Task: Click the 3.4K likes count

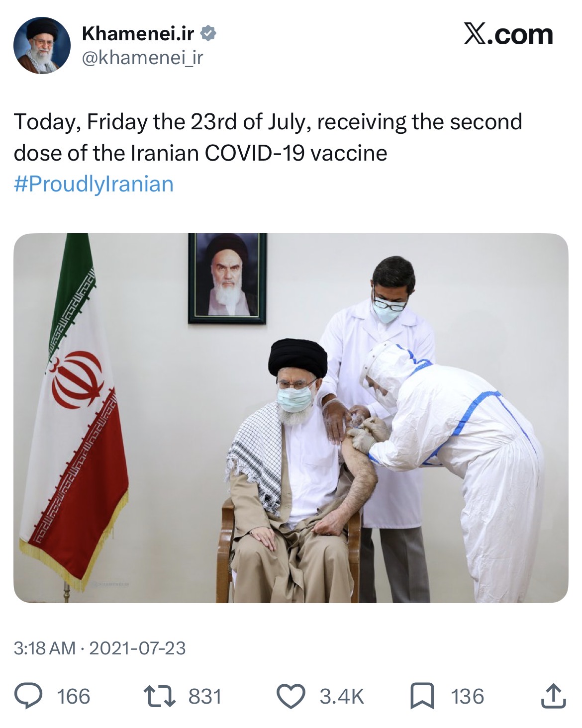Action: pyautogui.click(x=342, y=696)
